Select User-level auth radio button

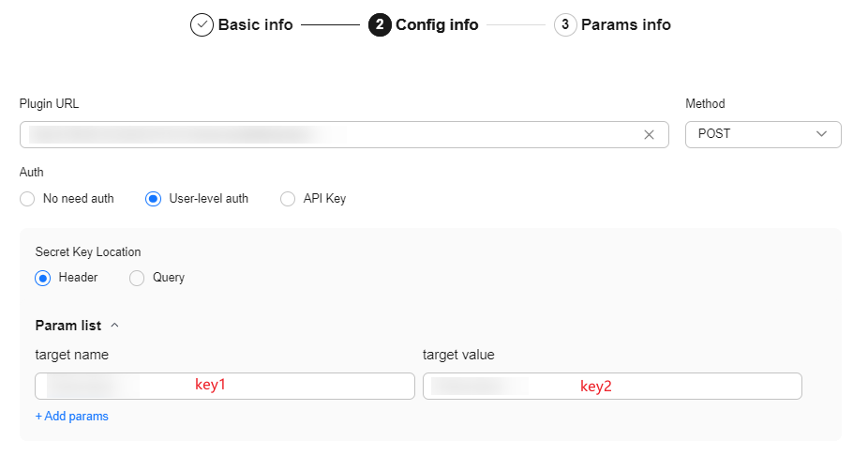pos(154,199)
